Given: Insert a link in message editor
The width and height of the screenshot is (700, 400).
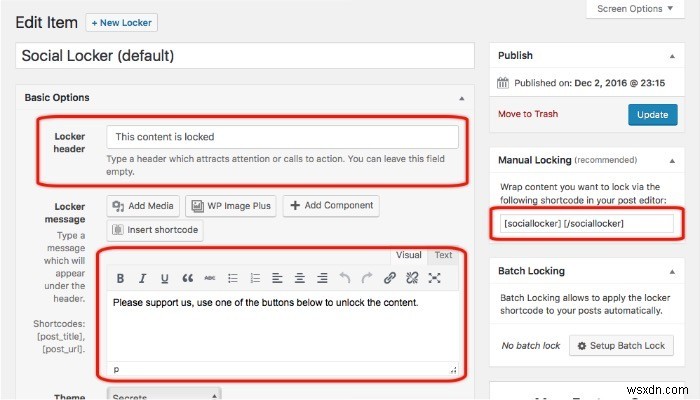Looking at the screenshot, I should coord(390,279).
